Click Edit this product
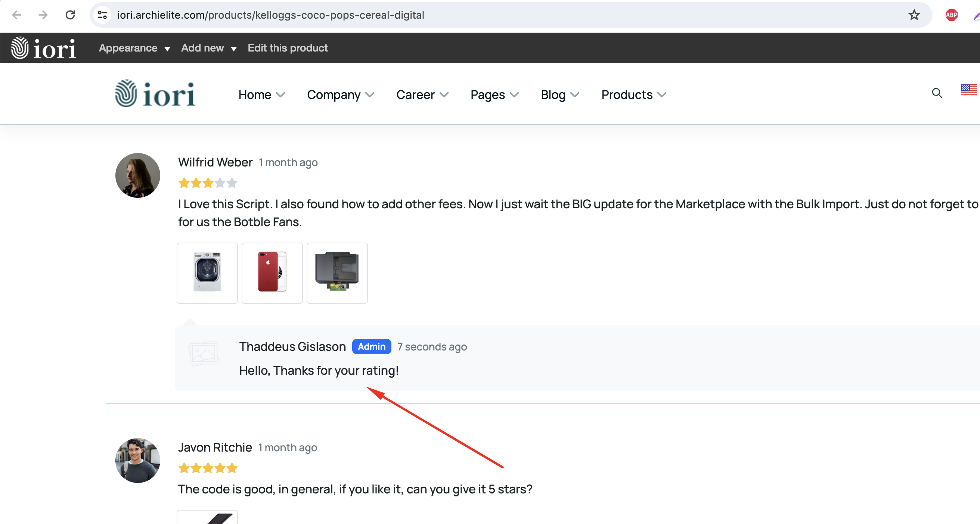Screen dimensions: 980x524 288,48
